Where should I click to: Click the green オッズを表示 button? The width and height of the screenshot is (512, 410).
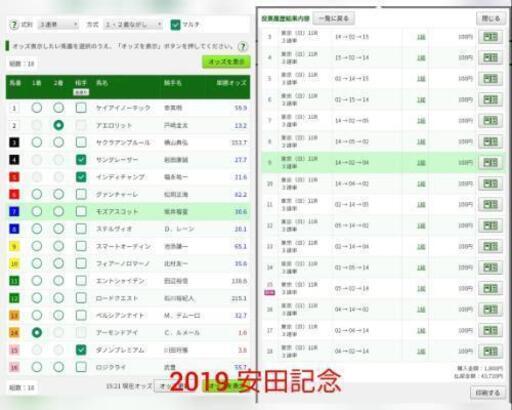coord(226,62)
